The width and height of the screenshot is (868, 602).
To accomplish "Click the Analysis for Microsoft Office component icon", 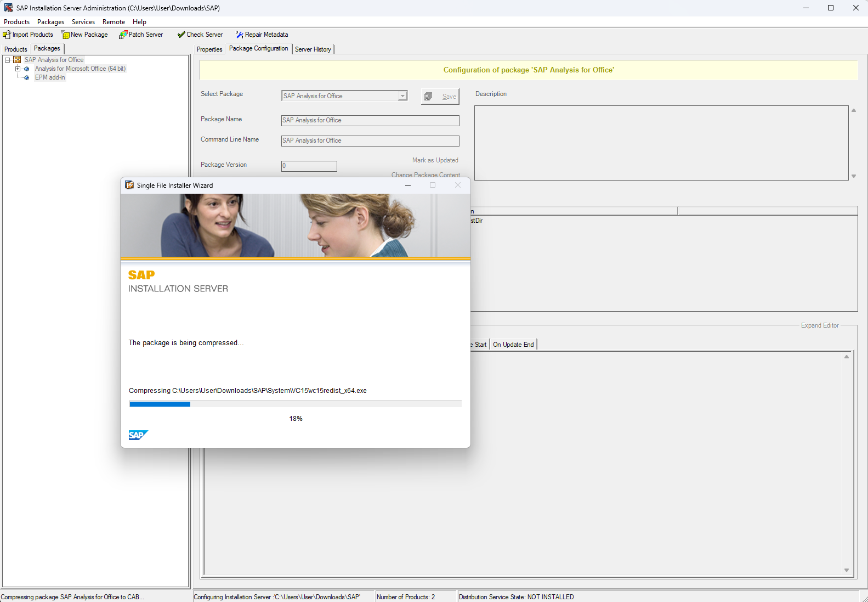I will pyautogui.click(x=26, y=69).
